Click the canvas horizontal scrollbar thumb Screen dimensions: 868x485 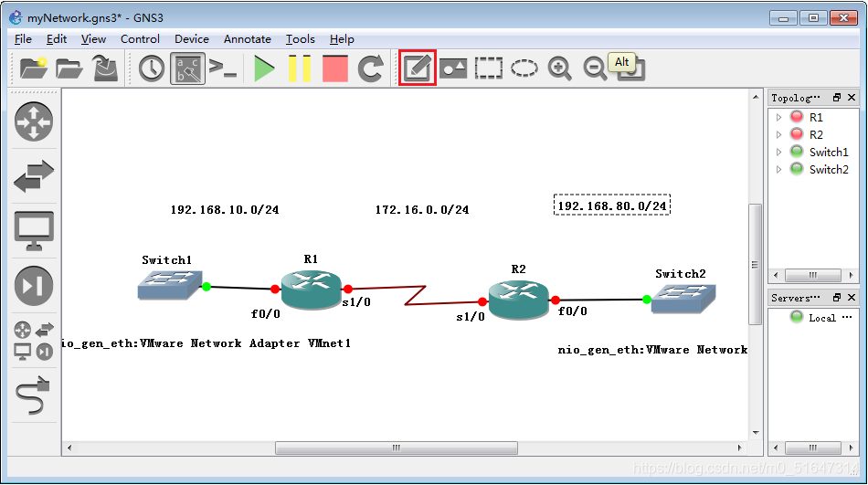tap(397, 448)
